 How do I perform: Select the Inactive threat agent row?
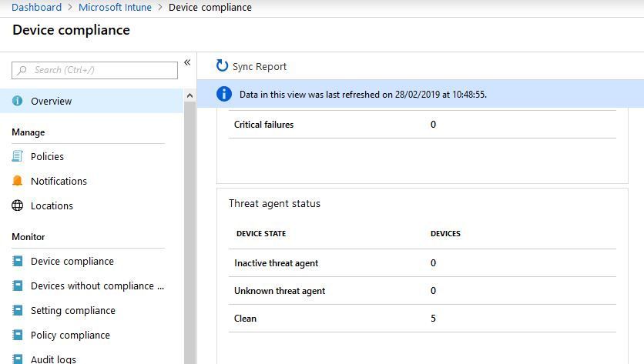422,263
